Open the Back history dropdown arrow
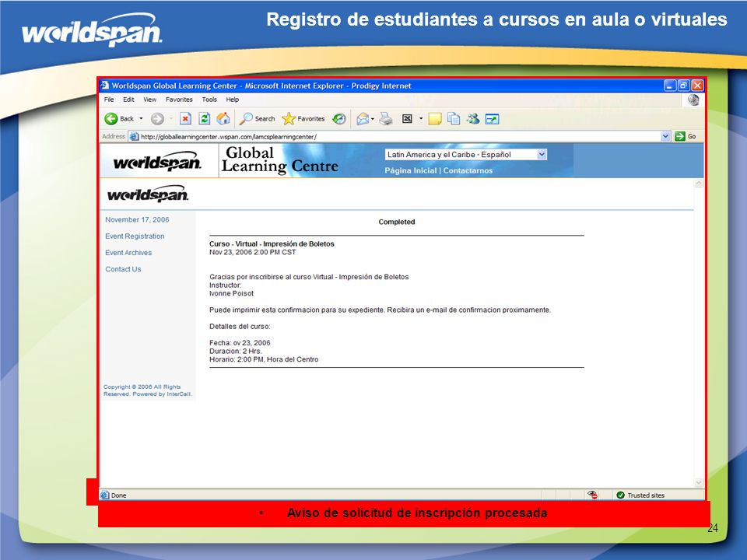The height and width of the screenshot is (560, 747). pyautogui.click(x=141, y=118)
